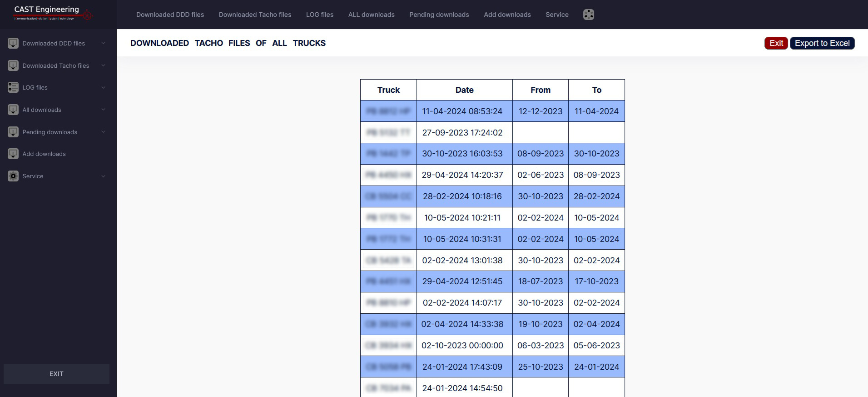Click the film reel icon in top navigation
868x397 pixels.
click(x=588, y=15)
